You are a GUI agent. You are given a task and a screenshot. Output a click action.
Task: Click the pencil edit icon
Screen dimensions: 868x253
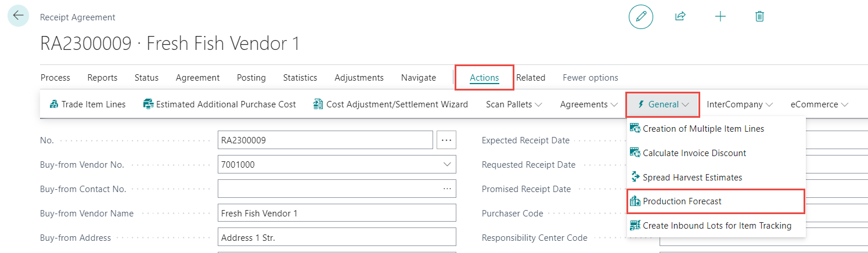click(x=641, y=17)
